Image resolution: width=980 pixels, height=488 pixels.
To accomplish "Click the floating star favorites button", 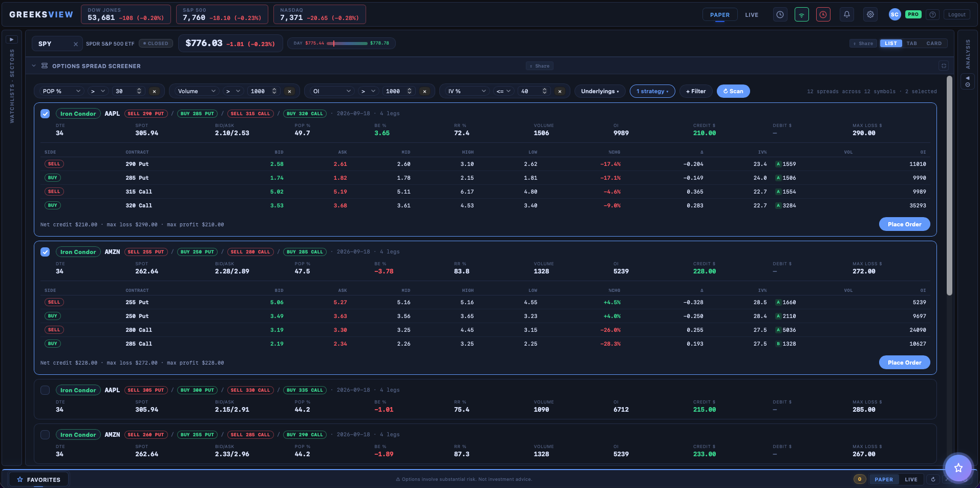I will [x=958, y=468].
